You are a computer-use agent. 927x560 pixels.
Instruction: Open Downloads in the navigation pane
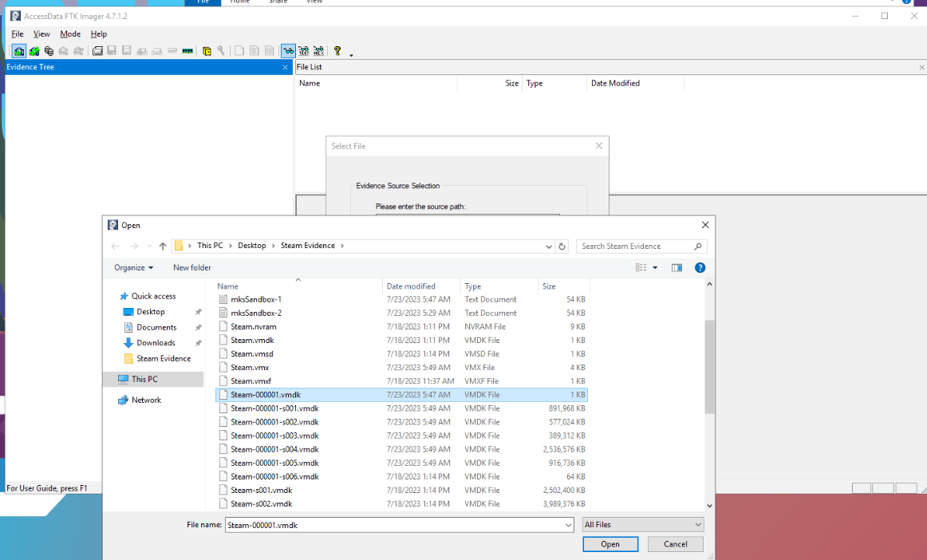[156, 343]
